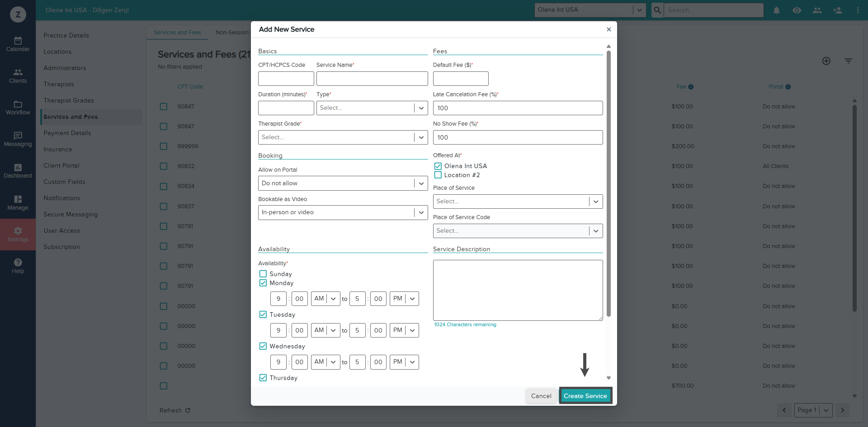Open the Place of Service dropdown
Screen dimensions: 868x427
[518, 202]
